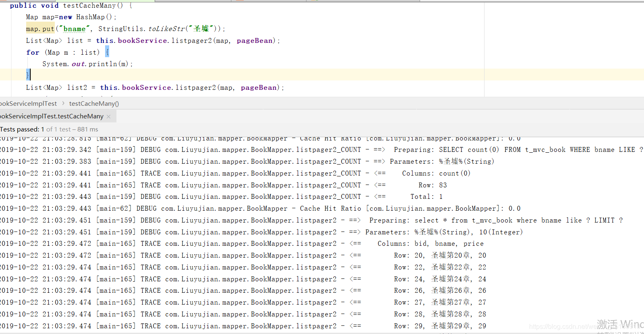Click the 'toLikeStr' method call
Viewport: 644px width, 334px height.
pyautogui.click(x=166, y=29)
